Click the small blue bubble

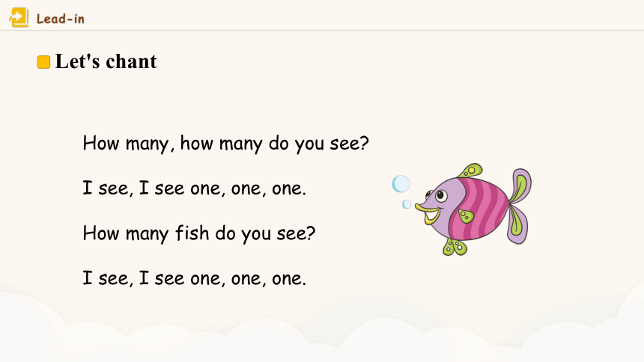coord(407,204)
